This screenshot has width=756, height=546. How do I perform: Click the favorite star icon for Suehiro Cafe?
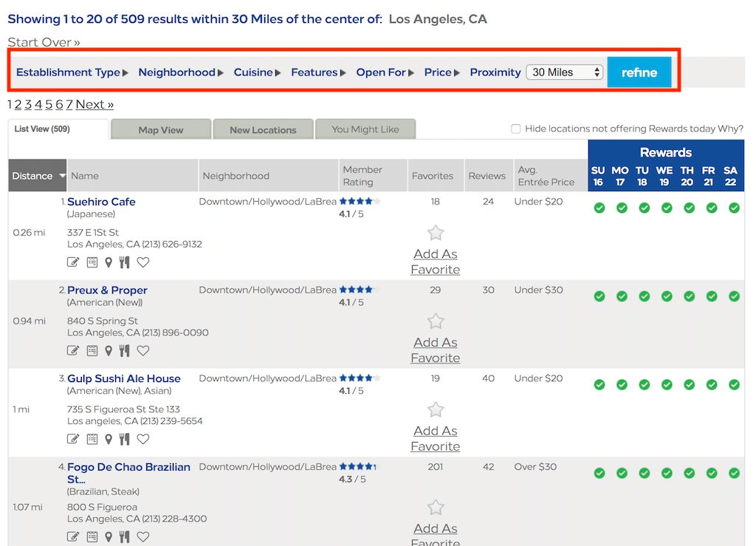436,233
